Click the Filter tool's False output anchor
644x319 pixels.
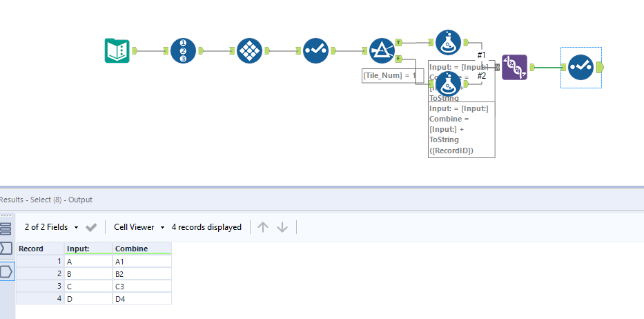click(399, 59)
